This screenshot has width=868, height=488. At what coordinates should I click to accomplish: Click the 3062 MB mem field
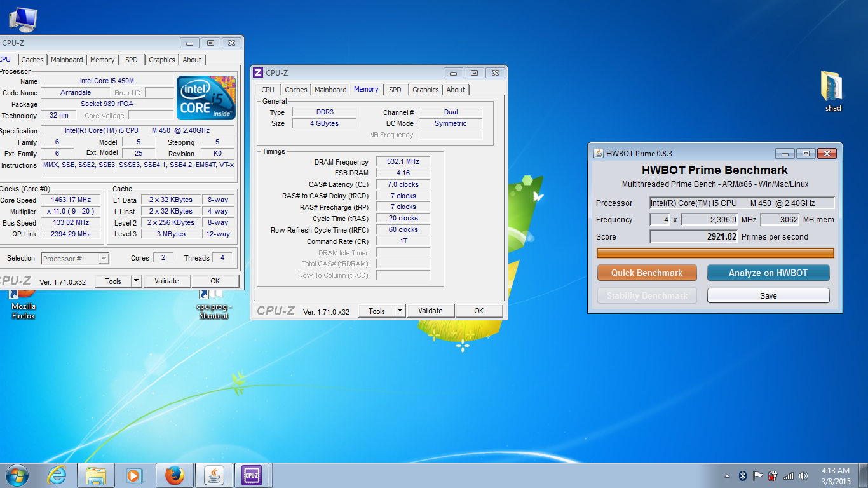(x=779, y=220)
